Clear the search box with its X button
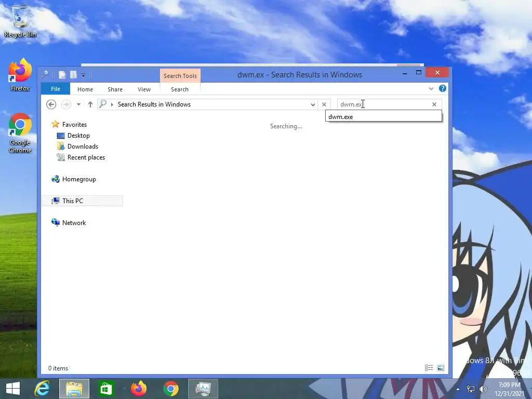 coord(434,104)
